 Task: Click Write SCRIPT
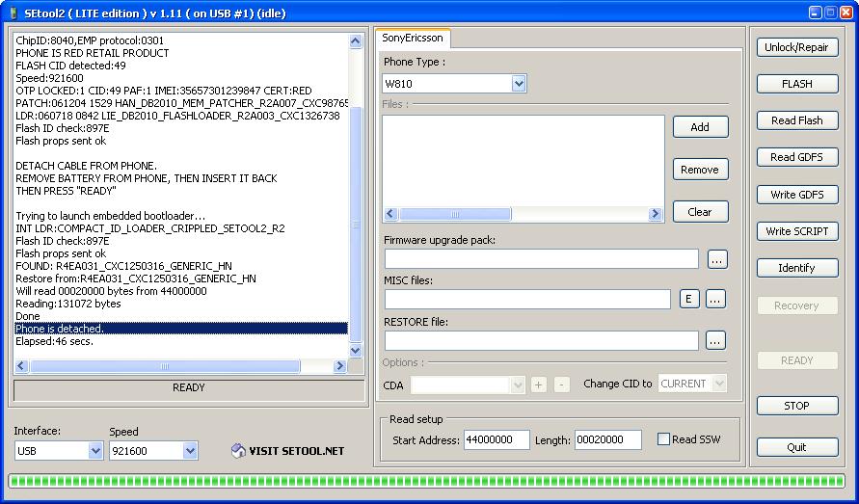pyautogui.click(x=797, y=231)
